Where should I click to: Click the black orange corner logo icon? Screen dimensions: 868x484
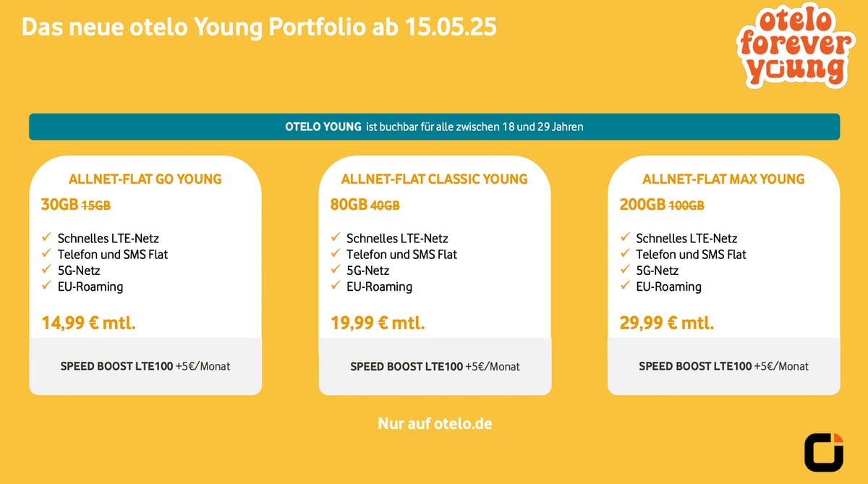(x=824, y=453)
